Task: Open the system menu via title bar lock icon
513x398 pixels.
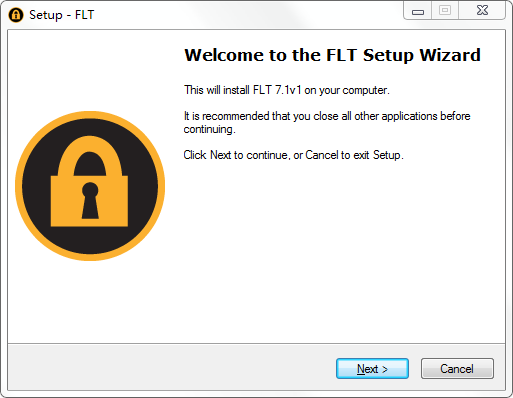Action: point(16,15)
